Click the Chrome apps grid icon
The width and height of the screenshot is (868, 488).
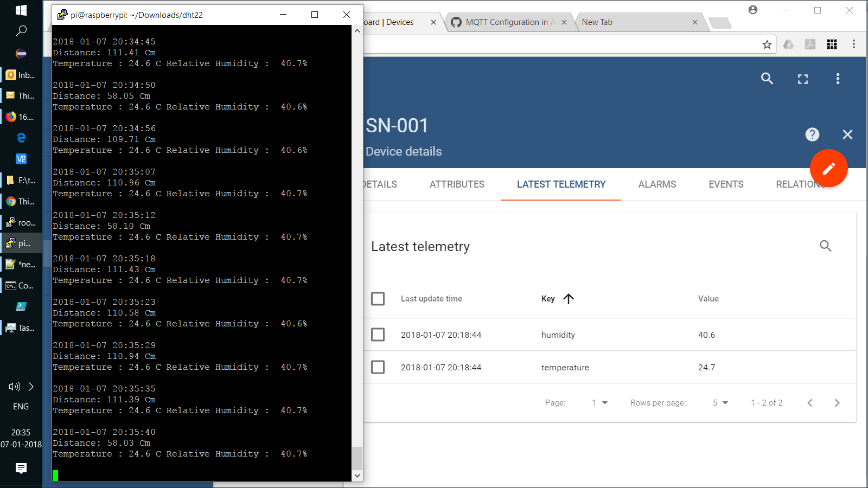click(832, 44)
